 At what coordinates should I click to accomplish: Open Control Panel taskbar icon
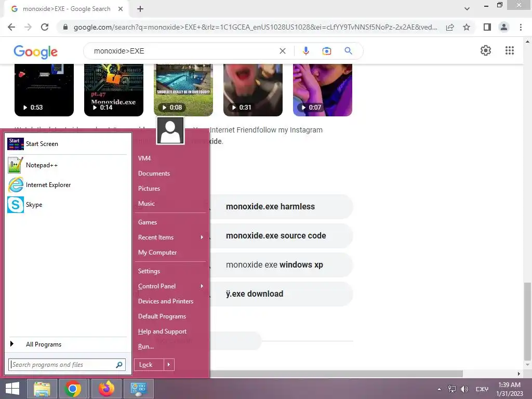click(x=138, y=389)
